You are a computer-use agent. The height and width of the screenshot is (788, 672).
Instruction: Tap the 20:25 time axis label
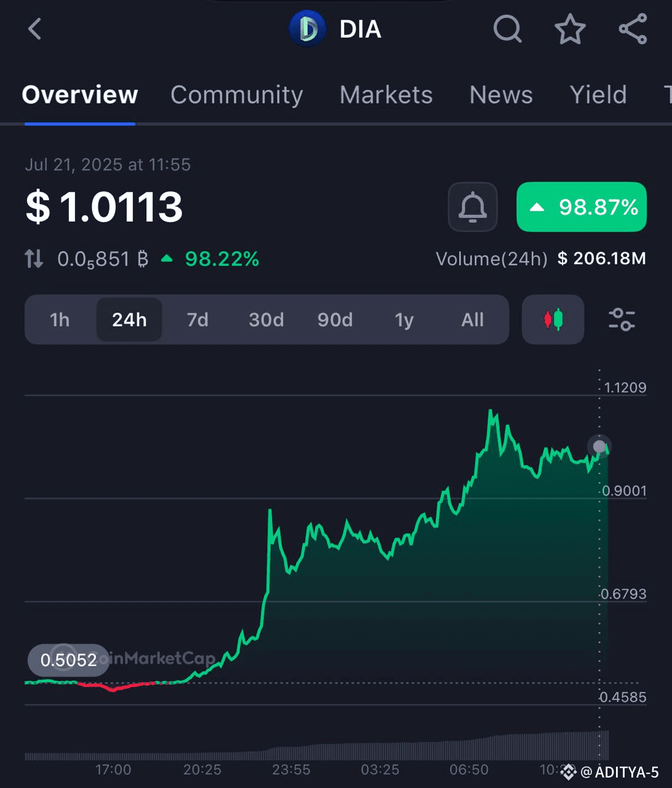point(202,770)
